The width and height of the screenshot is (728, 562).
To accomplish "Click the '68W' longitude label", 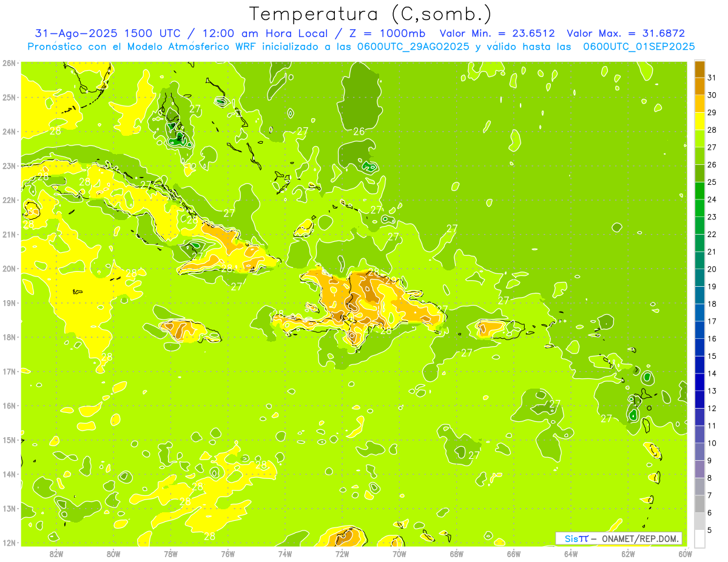I will [x=457, y=554].
